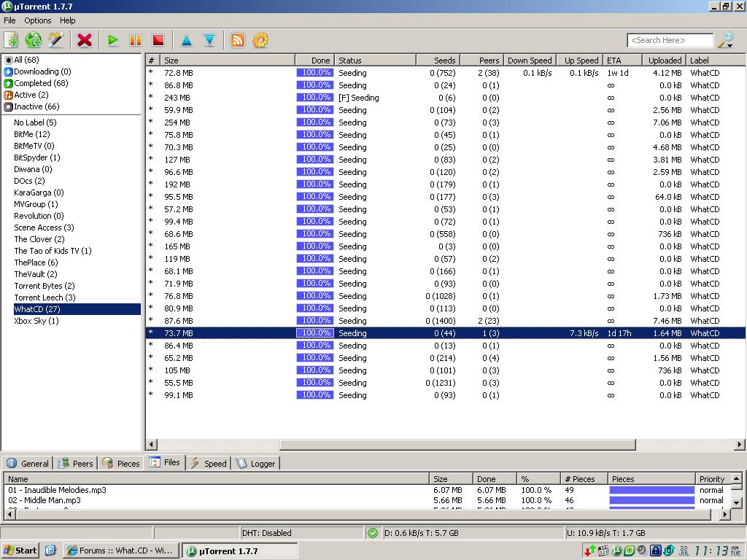The width and height of the screenshot is (747, 560).
Task: Select the 243 MB torrent with [F] Seeding status
Action: click(446, 98)
